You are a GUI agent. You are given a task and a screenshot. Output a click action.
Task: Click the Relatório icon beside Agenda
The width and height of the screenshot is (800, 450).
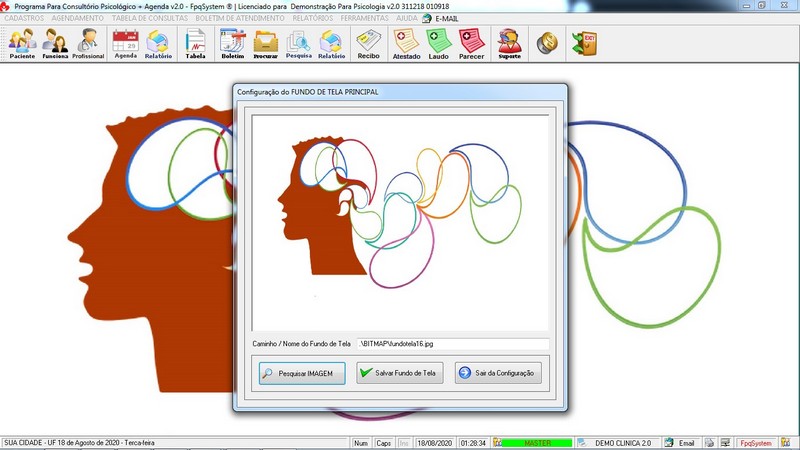pos(158,44)
